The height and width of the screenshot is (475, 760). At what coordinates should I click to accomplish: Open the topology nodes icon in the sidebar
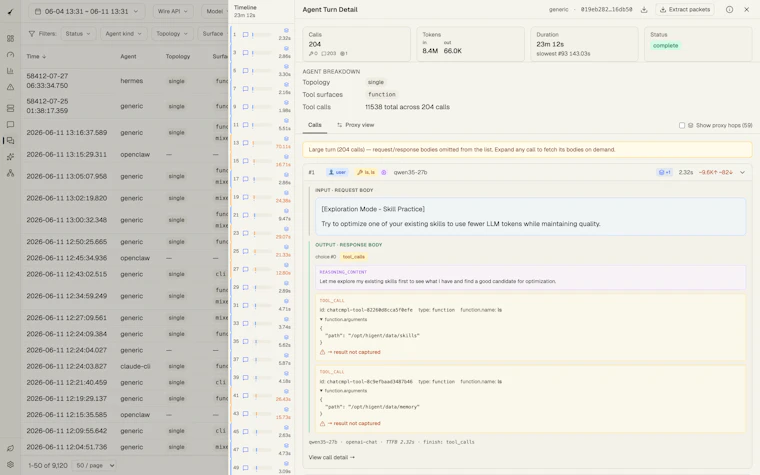pos(10,173)
